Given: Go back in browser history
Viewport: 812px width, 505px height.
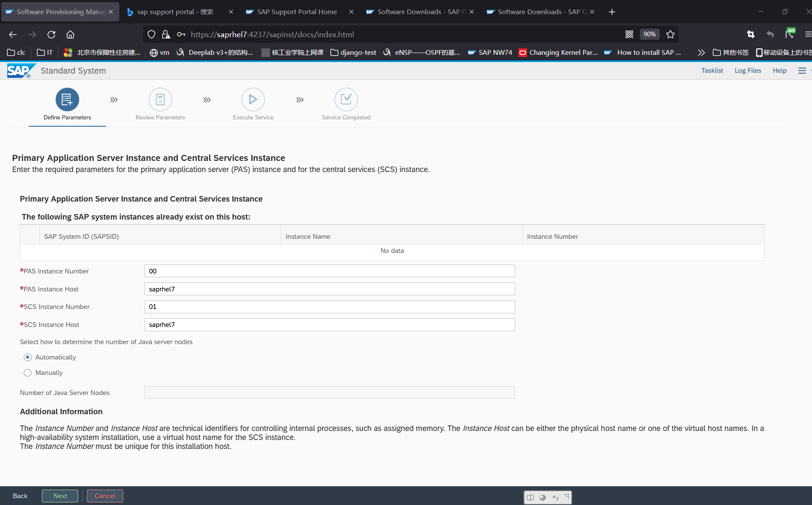Looking at the screenshot, I should pyautogui.click(x=13, y=35).
